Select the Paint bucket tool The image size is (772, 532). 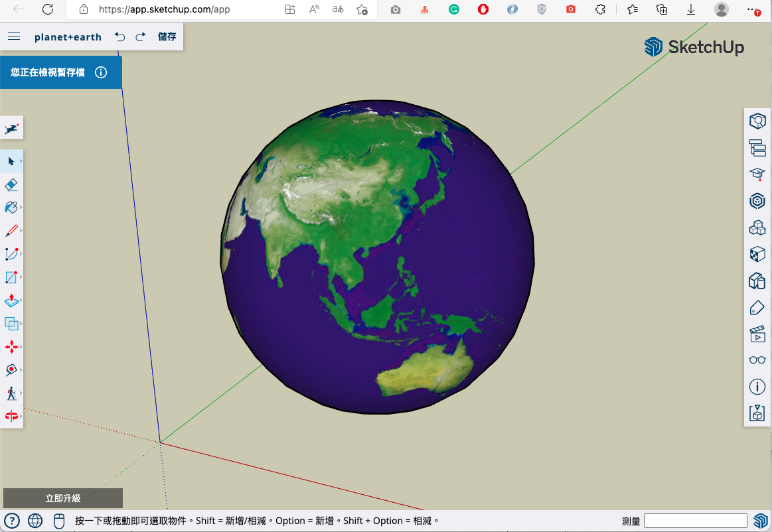coord(11,207)
